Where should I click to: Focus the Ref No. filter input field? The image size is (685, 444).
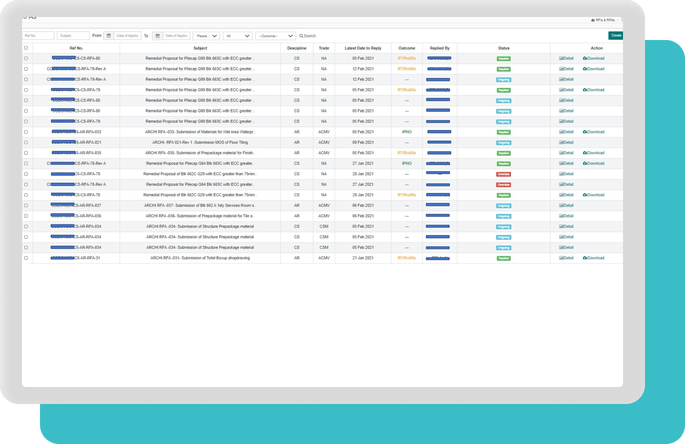[x=39, y=35]
